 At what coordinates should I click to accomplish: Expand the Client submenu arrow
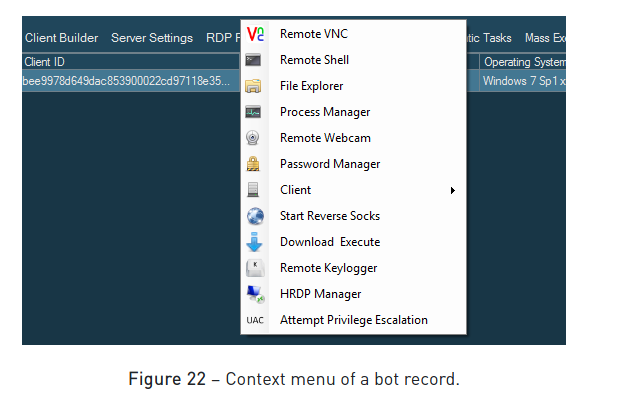click(x=453, y=190)
